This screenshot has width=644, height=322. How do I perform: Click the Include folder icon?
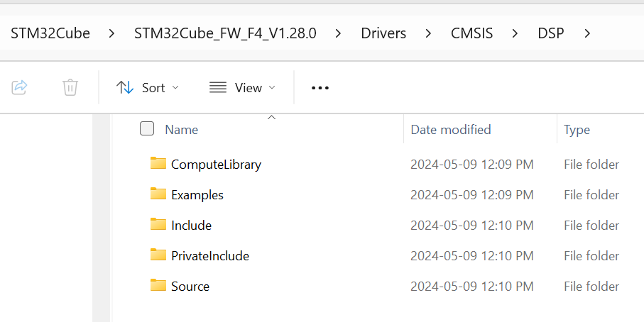point(158,225)
